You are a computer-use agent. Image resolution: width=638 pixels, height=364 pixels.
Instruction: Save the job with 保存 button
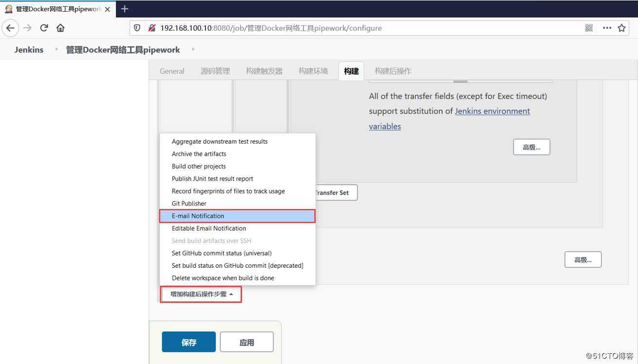click(189, 342)
